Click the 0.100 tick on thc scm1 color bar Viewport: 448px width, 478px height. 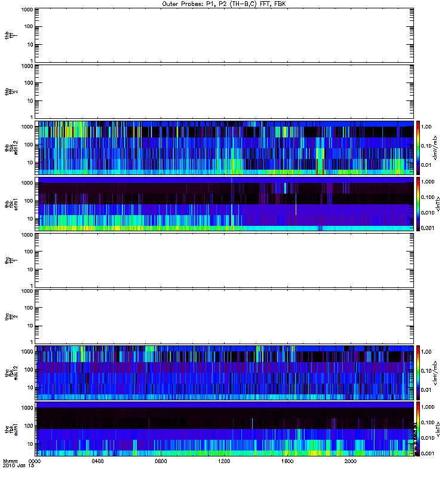(x=427, y=422)
